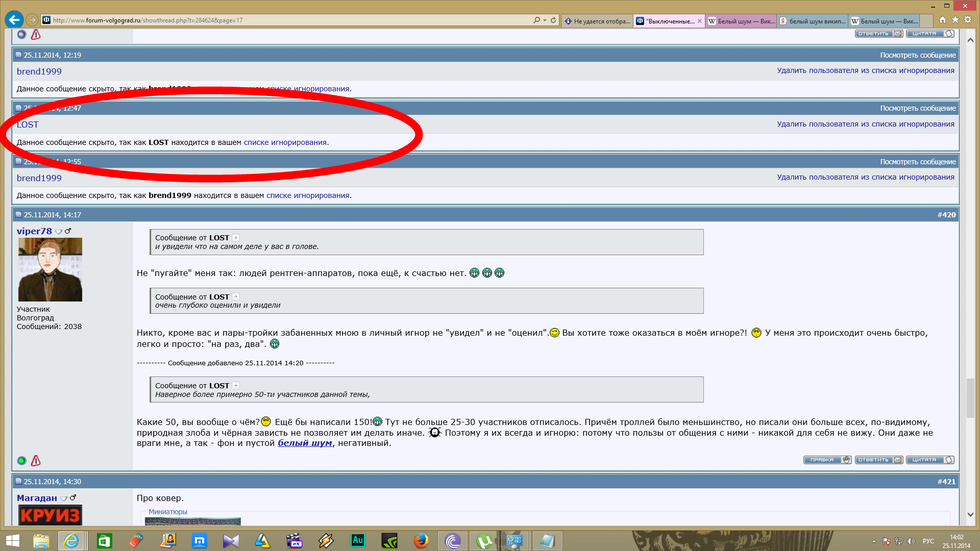Screen dimensions: 980x551
Task: Open address bar search dropdown arrow
Action: click(x=545, y=20)
